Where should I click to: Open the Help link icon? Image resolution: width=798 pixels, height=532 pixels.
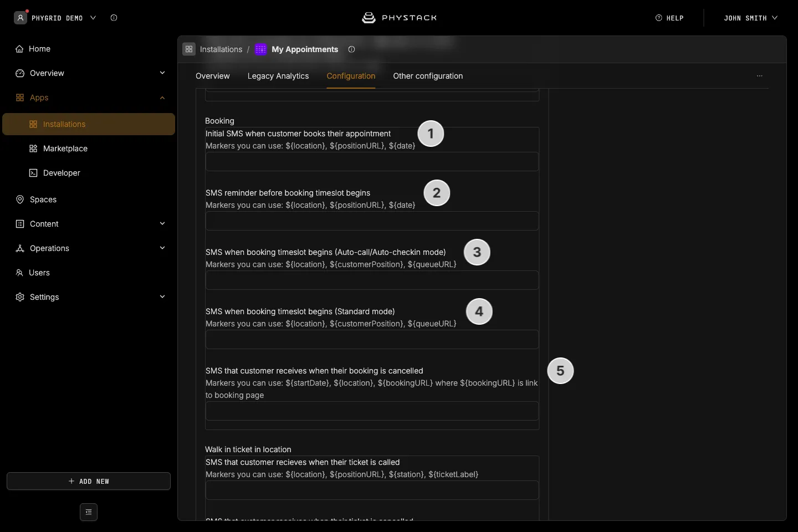point(659,18)
